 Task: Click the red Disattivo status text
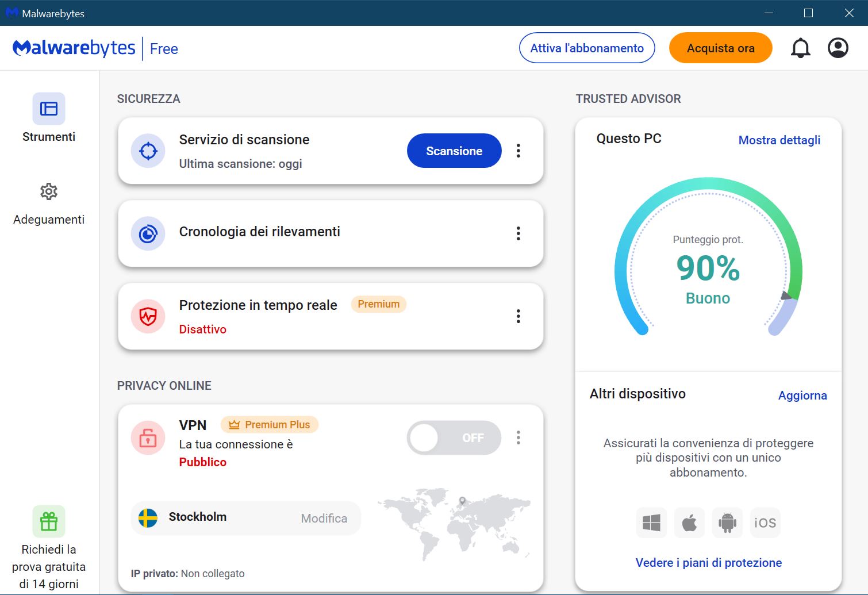tap(203, 329)
